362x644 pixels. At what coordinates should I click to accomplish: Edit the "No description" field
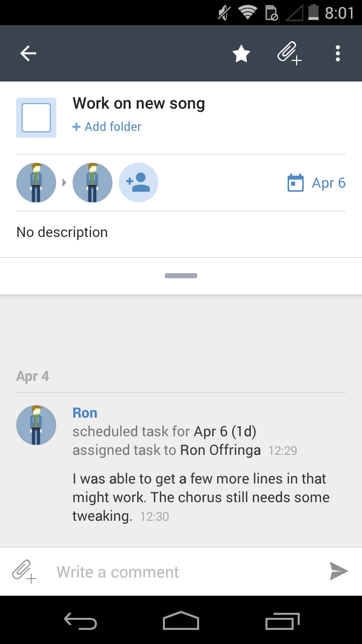pos(62,232)
